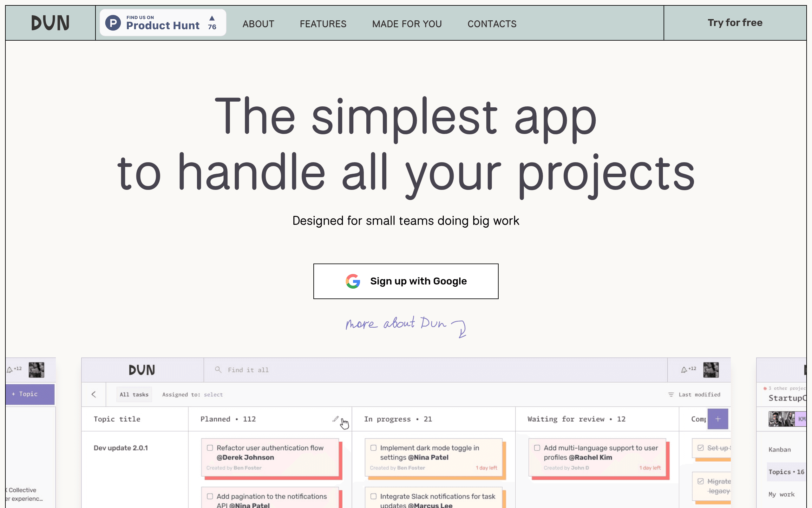Click Try for free
812x508 pixels.
click(735, 23)
